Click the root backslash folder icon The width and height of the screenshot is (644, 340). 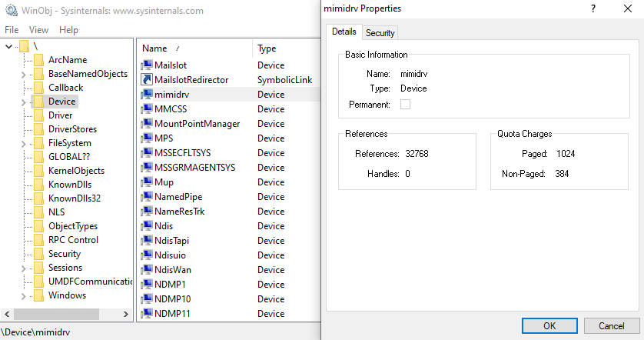25,46
